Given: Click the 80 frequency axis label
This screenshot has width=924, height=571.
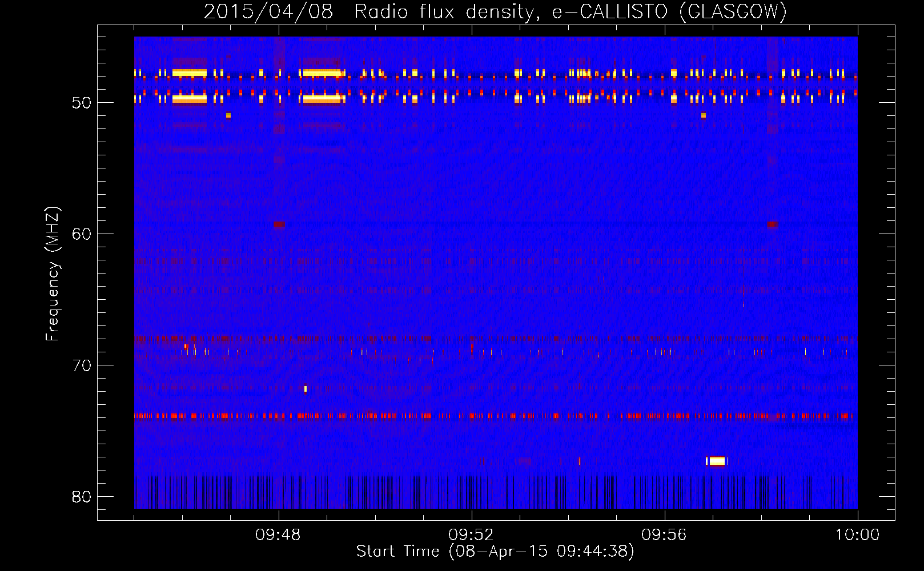Looking at the screenshot, I should (x=82, y=497).
